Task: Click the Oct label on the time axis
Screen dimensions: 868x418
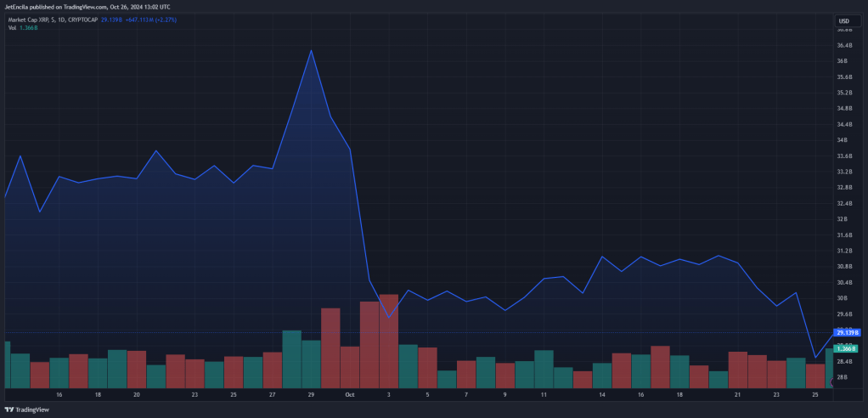Action: click(349, 395)
